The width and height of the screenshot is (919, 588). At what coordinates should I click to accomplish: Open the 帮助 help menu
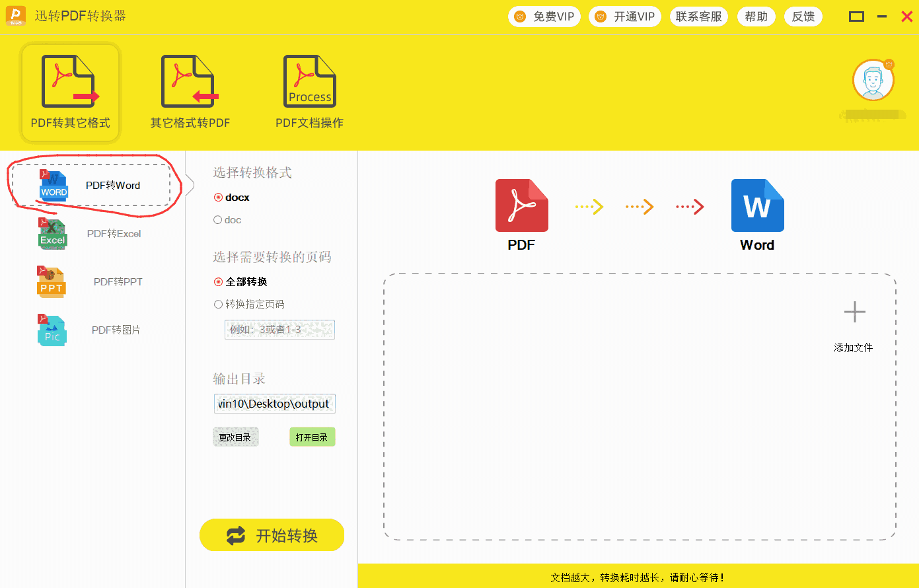pyautogui.click(x=756, y=16)
